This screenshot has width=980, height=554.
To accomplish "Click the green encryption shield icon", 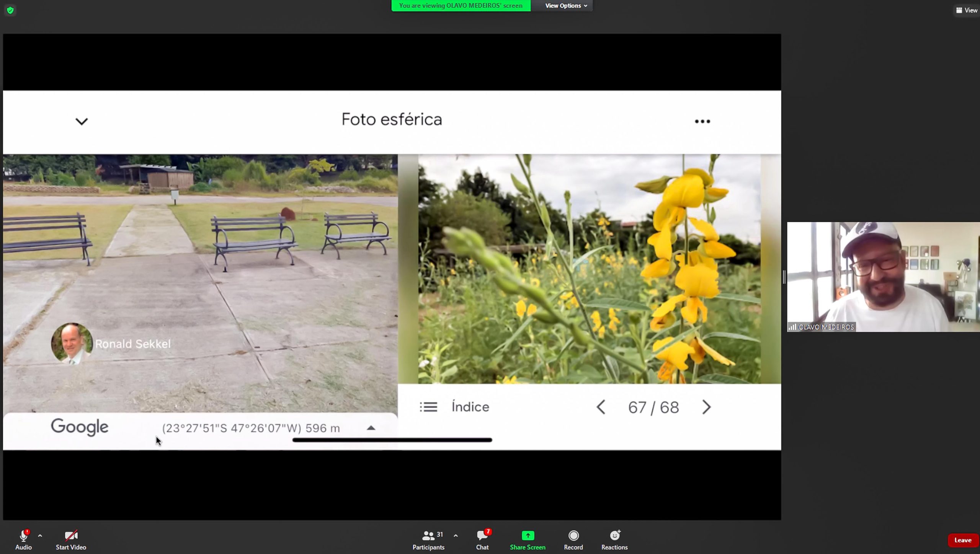I will tap(10, 10).
